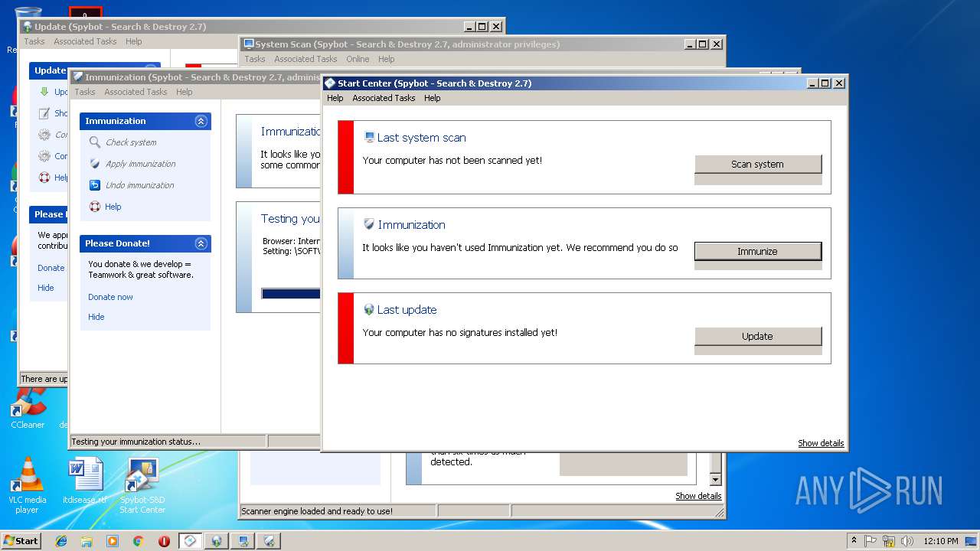Click the Apply immunization shield icon

[x=95, y=164]
